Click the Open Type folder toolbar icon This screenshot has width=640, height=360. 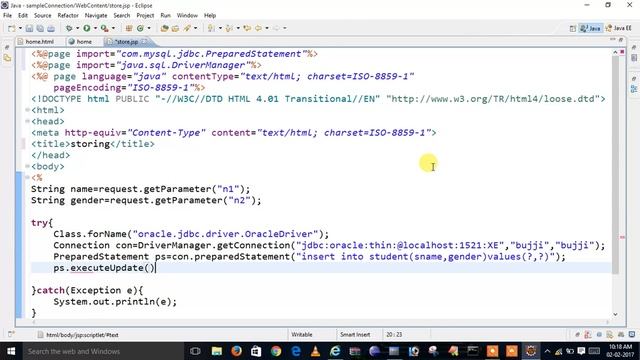(x=164, y=28)
